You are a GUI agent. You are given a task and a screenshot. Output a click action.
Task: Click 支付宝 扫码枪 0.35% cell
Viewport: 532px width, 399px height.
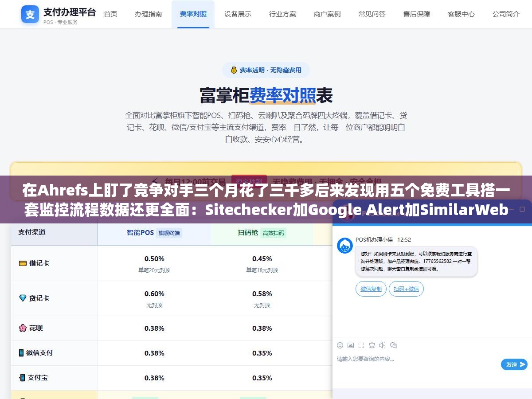pos(262,378)
